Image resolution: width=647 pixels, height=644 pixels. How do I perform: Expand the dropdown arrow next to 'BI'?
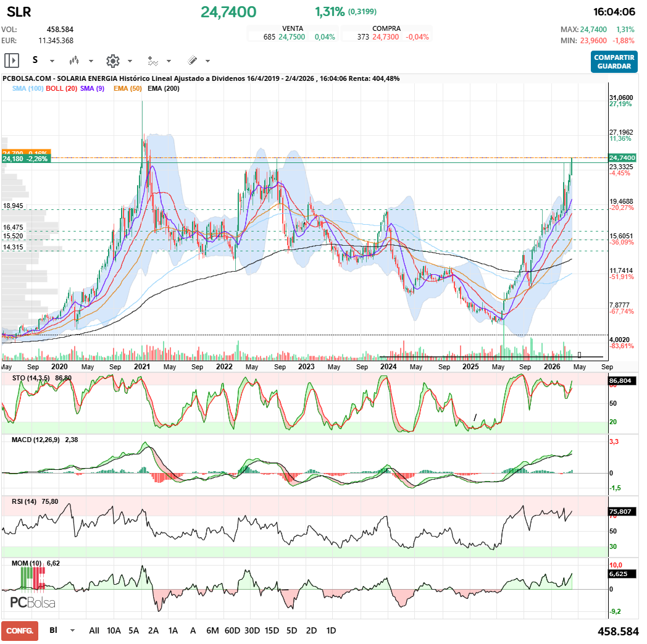pos(73,630)
